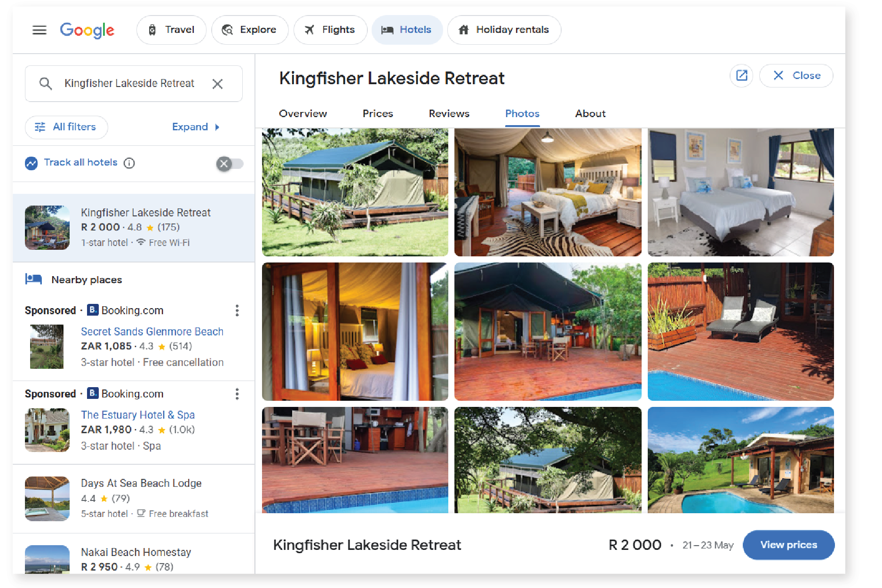Open options menu for Estuary Hotel ad
The width and height of the screenshot is (882, 588).
(237, 394)
